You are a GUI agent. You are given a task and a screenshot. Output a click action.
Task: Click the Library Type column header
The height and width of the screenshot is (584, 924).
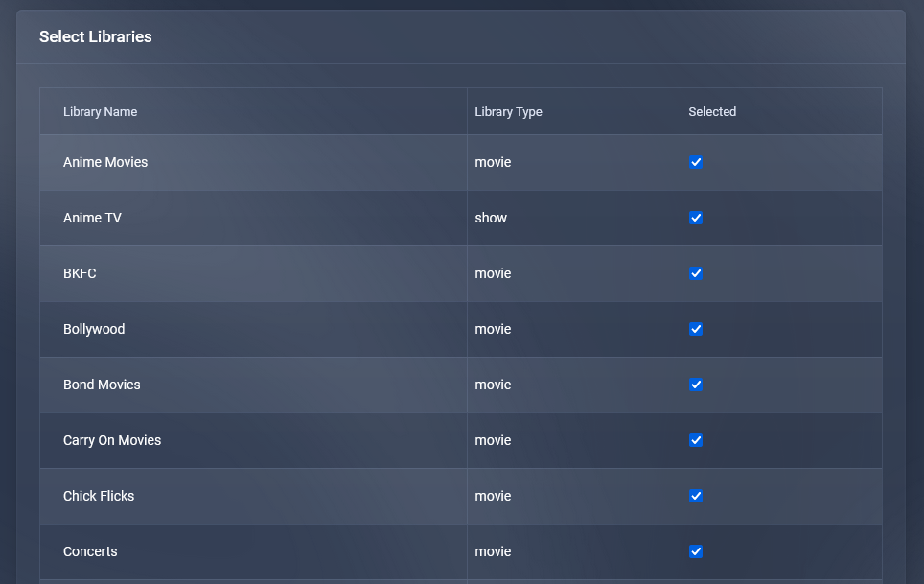point(508,112)
